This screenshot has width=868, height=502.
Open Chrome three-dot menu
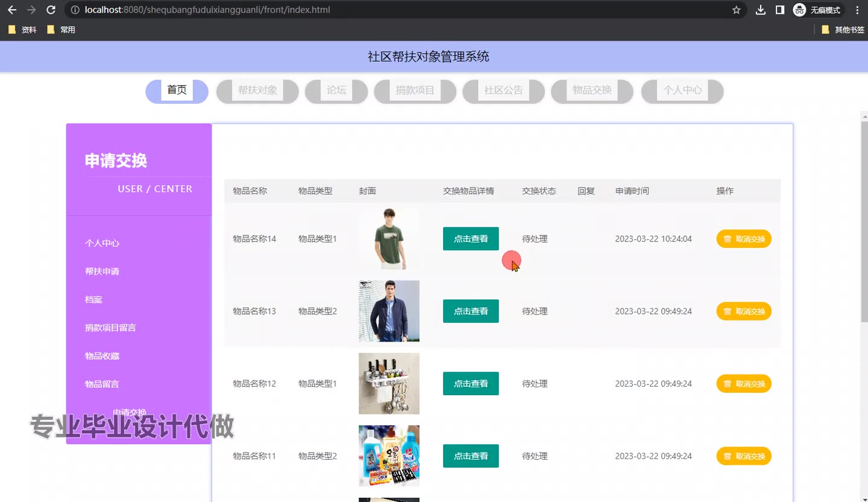tap(857, 10)
